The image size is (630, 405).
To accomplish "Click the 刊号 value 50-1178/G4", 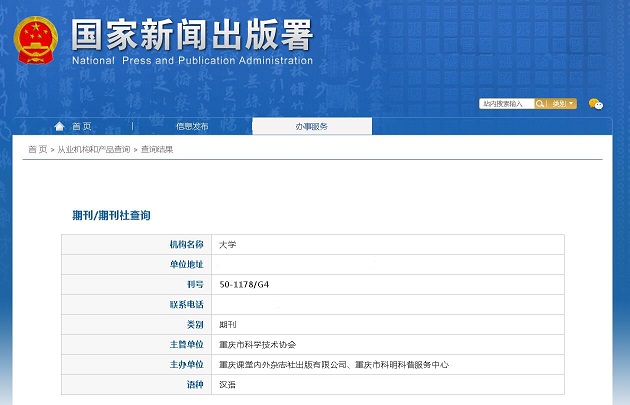I will pyautogui.click(x=244, y=284).
